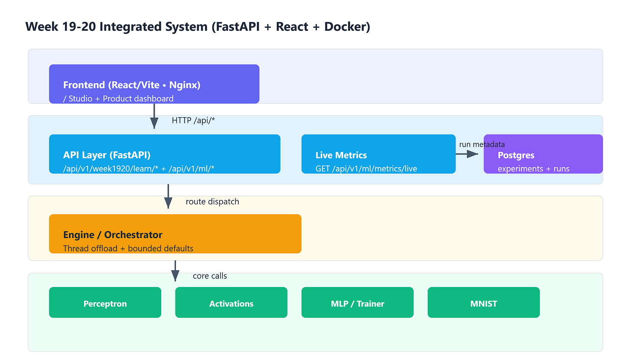Select the Postgres box
The image size is (631, 364).
(x=543, y=154)
